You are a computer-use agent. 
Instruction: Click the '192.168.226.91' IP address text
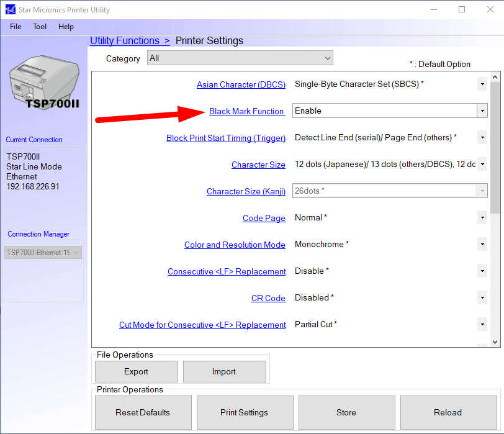(x=33, y=187)
